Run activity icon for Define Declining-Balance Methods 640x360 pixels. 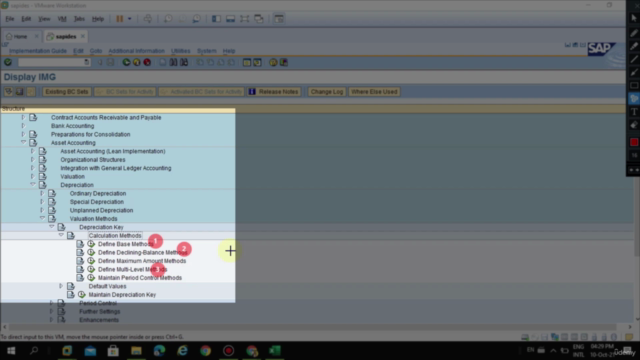91,252
